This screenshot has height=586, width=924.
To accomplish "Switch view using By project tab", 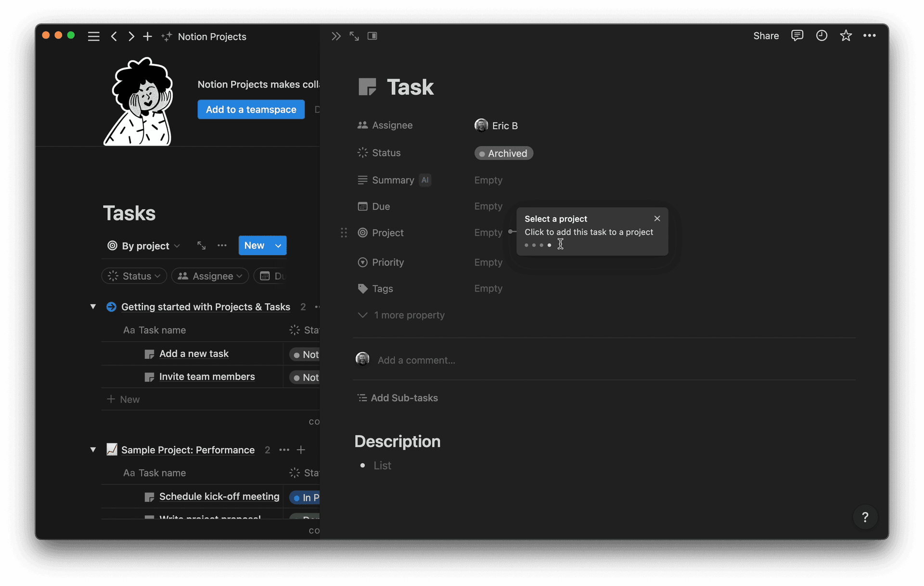I will coord(144,246).
